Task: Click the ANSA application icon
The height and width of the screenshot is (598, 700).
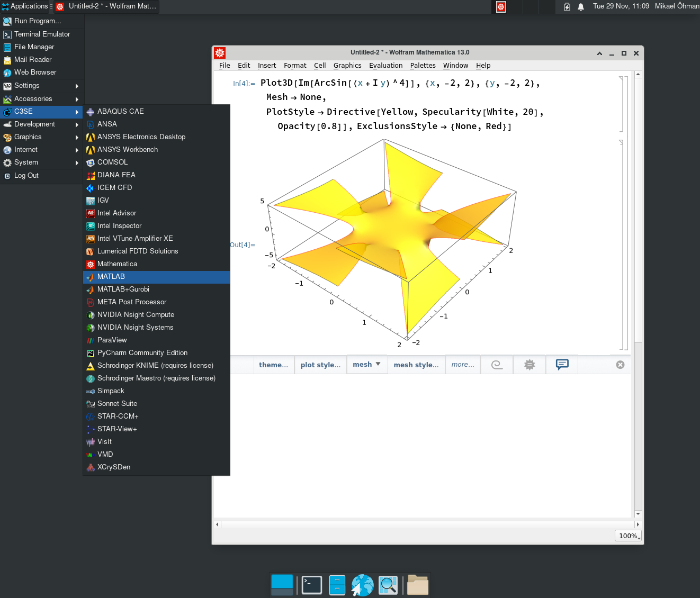Action: pyautogui.click(x=91, y=124)
